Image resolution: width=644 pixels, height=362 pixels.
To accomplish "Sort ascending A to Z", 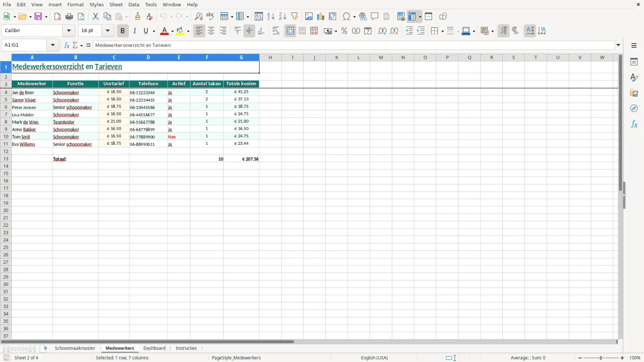I will (271, 17).
